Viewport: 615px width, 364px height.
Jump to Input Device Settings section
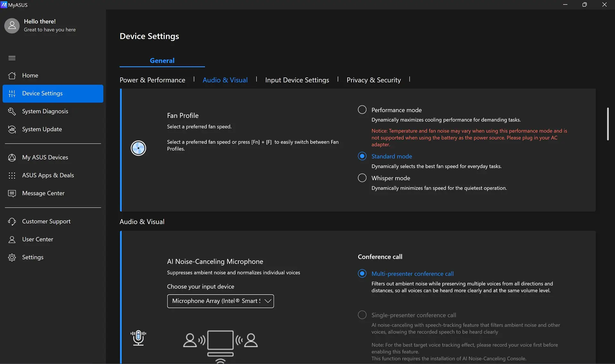pos(297,80)
